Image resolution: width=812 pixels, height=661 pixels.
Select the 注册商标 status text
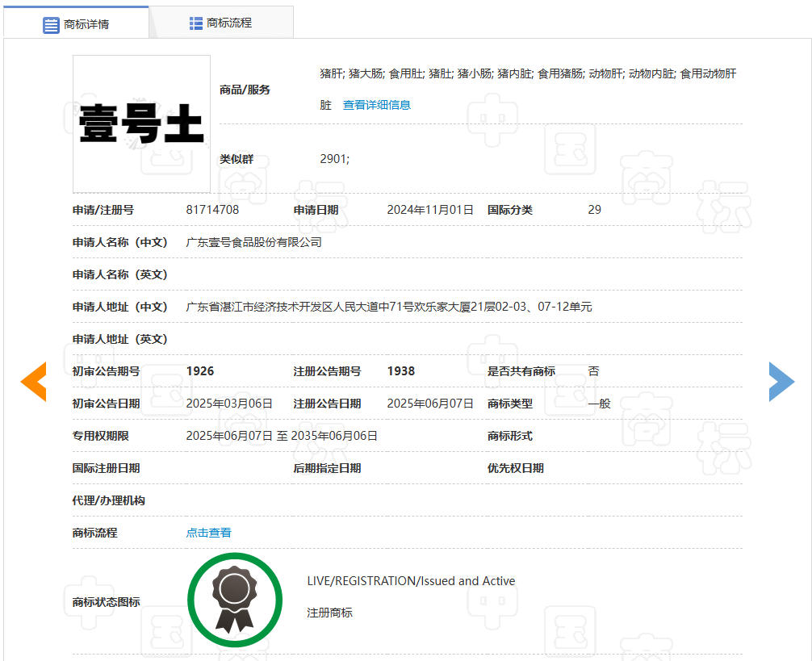tap(329, 613)
